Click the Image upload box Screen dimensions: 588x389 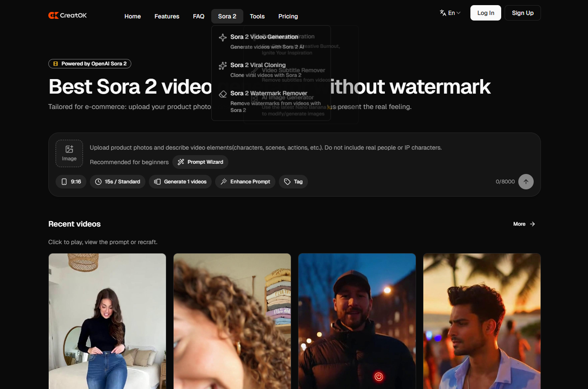[x=69, y=153]
